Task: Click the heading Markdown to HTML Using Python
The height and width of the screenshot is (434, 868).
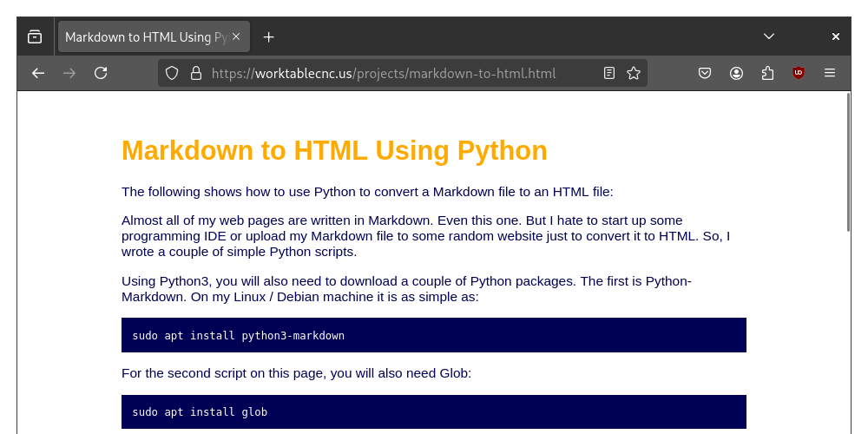Action: pyautogui.click(x=334, y=150)
